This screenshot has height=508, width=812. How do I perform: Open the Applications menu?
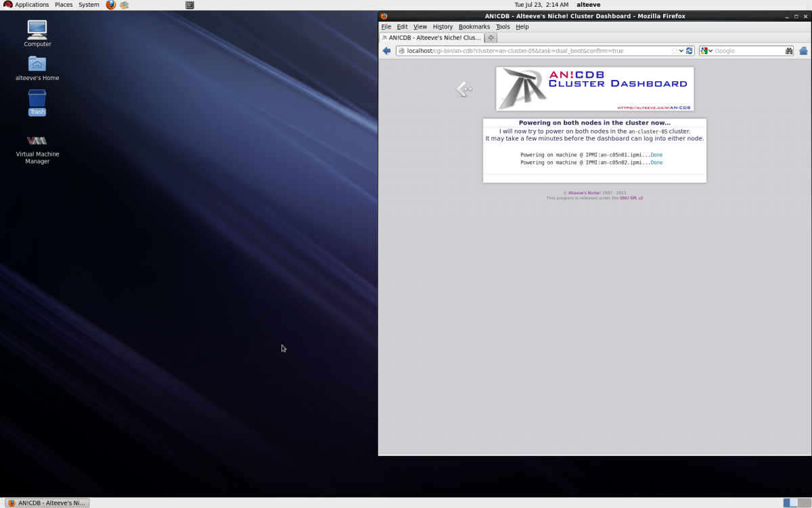click(x=27, y=5)
